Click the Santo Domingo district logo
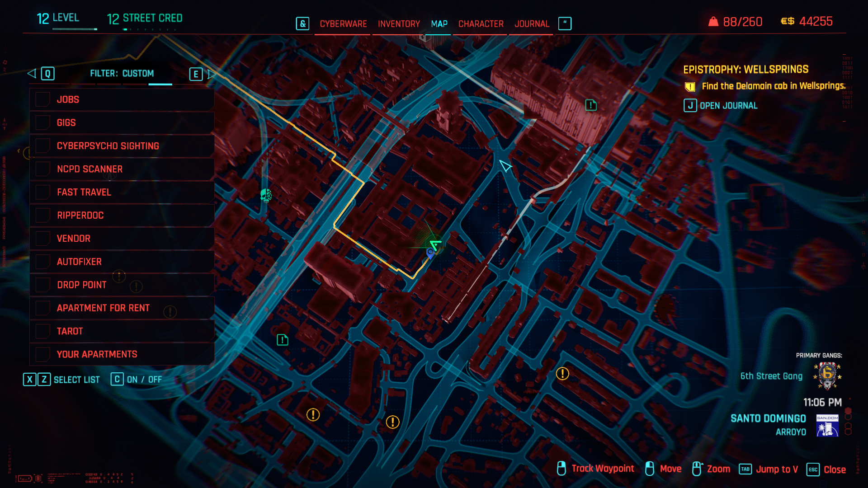The width and height of the screenshot is (868, 488). pyautogui.click(x=827, y=425)
